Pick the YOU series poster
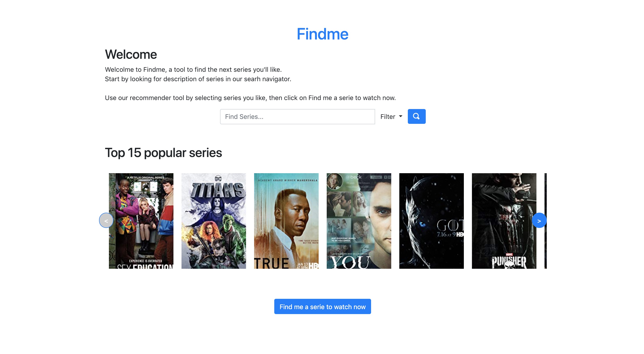The image size is (644, 354). point(359,221)
